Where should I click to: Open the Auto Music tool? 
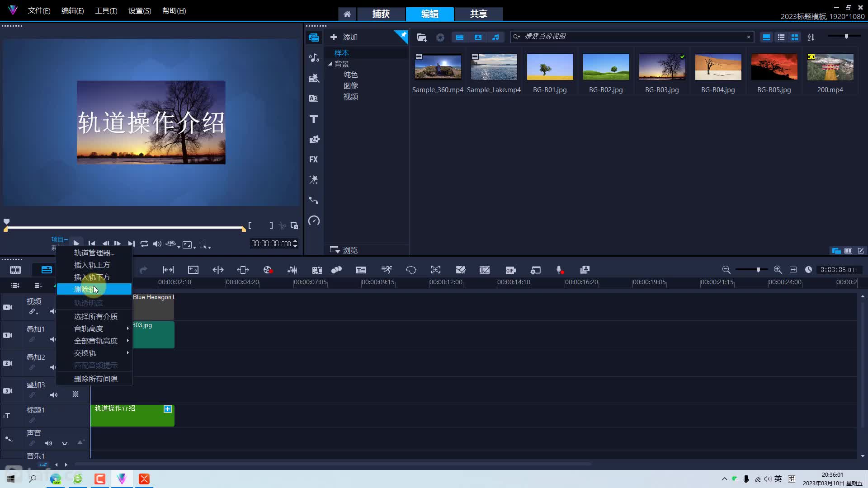click(x=317, y=270)
